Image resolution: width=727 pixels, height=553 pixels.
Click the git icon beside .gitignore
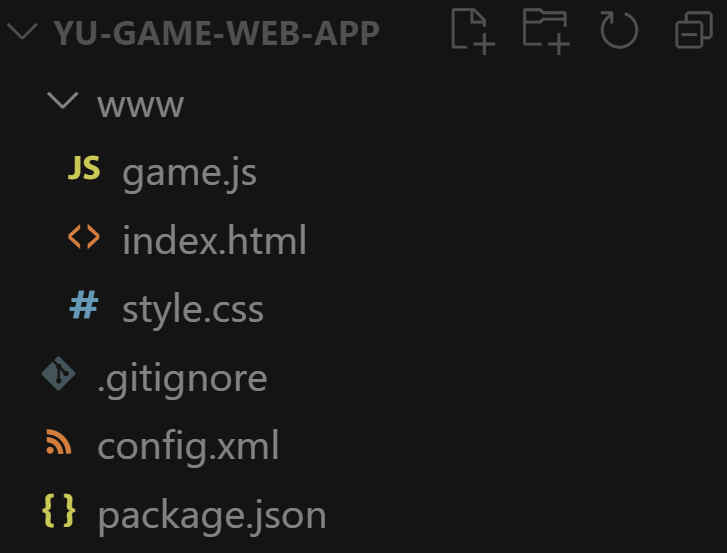pos(58,373)
